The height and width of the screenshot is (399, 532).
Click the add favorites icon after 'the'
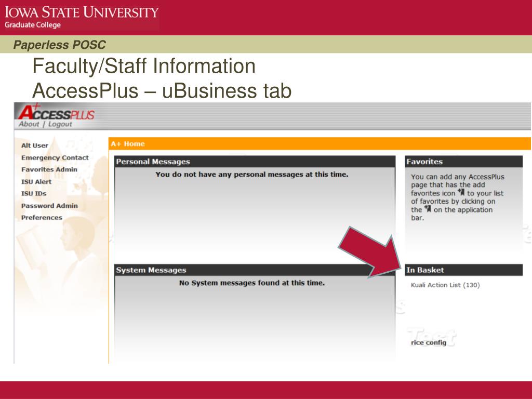428,209
